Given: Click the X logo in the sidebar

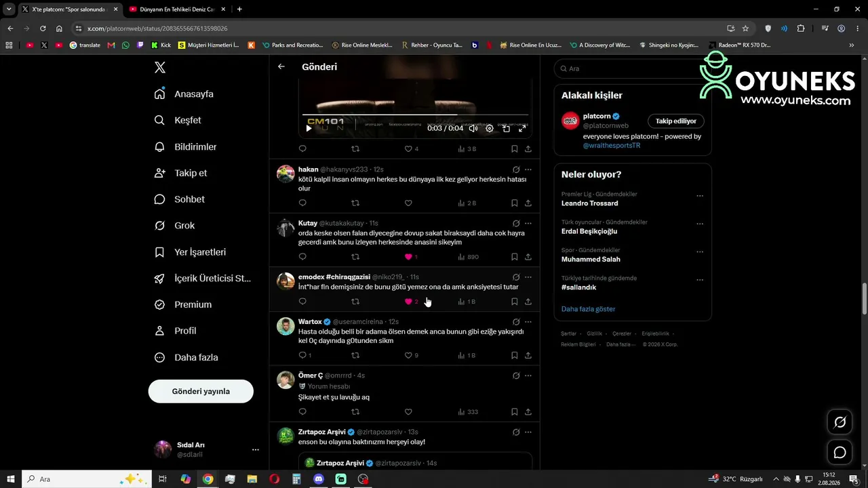Looking at the screenshot, I should pyautogui.click(x=160, y=67).
